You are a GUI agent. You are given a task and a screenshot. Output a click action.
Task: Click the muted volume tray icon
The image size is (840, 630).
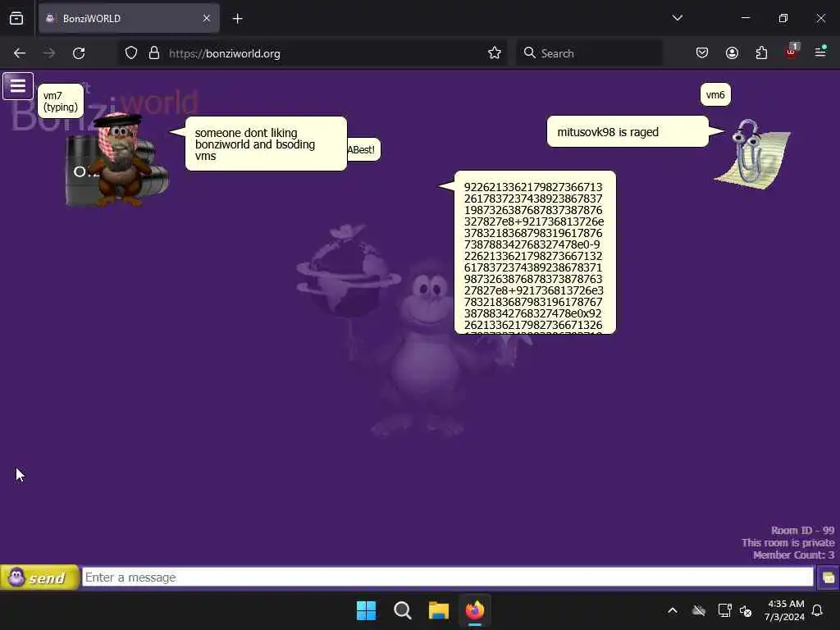point(745,610)
